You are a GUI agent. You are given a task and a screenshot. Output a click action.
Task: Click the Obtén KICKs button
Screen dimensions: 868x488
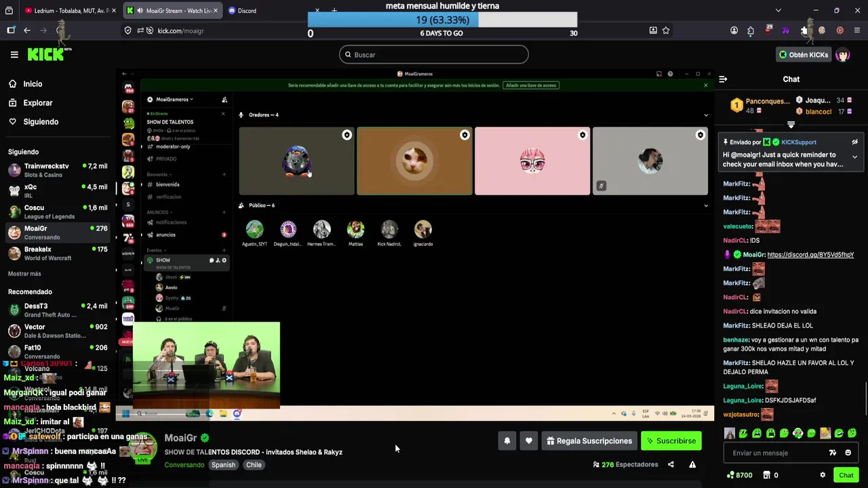tap(804, 55)
